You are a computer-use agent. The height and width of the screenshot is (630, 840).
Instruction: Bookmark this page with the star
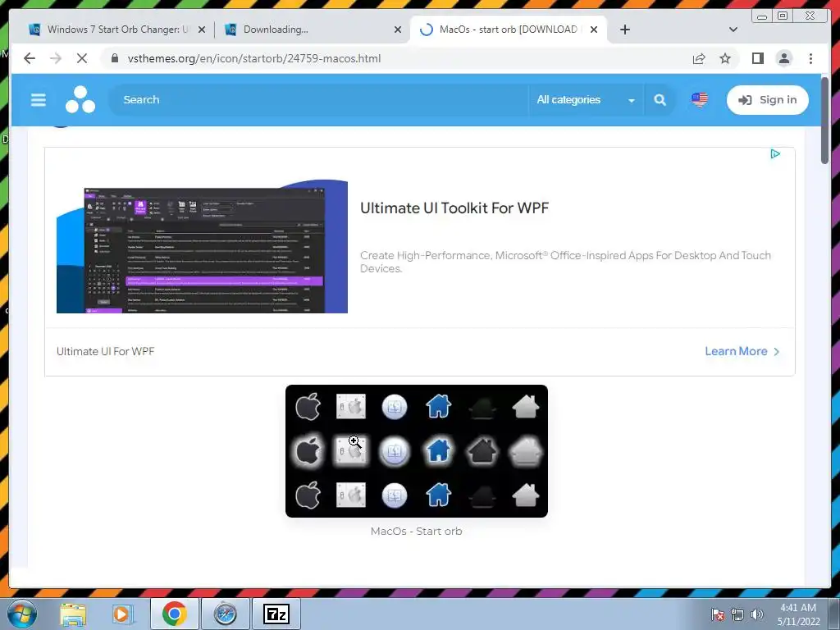(725, 58)
